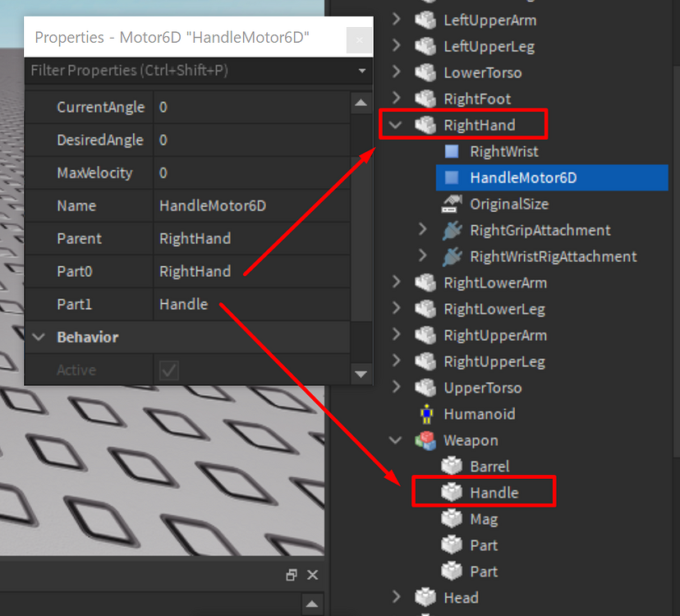Viewport: 680px width, 616px height.
Task: Select the Humanoid icon in Explorer
Action: coord(426,414)
